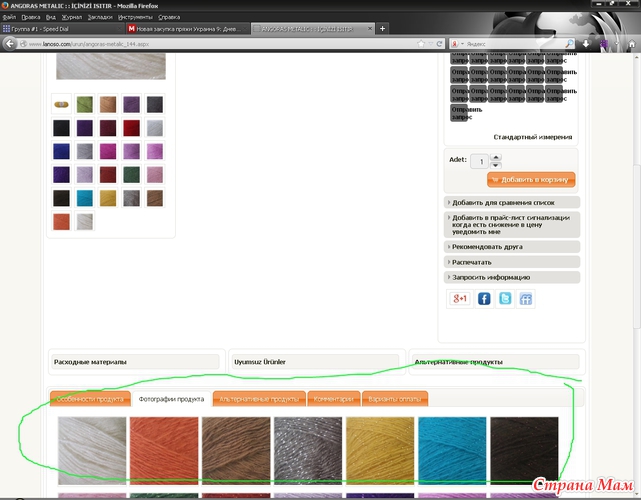Open the Инструменты menu
The width and height of the screenshot is (641, 500).
click(x=135, y=17)
